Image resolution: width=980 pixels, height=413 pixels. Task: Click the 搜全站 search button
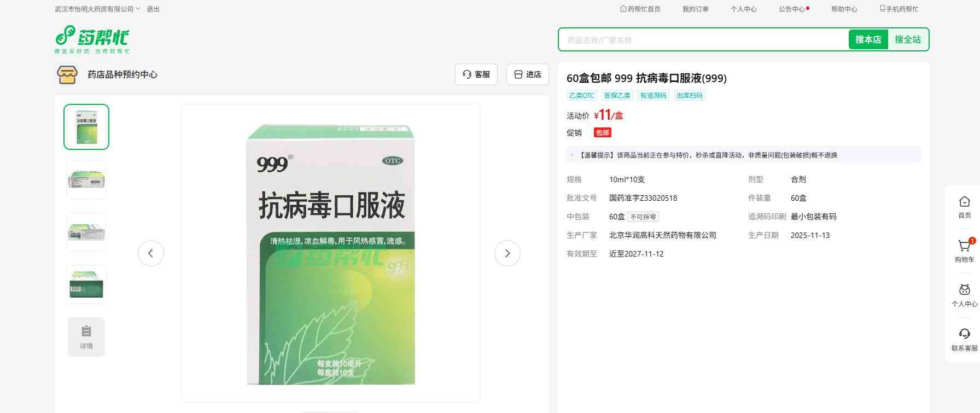click(x=907, y=39)
